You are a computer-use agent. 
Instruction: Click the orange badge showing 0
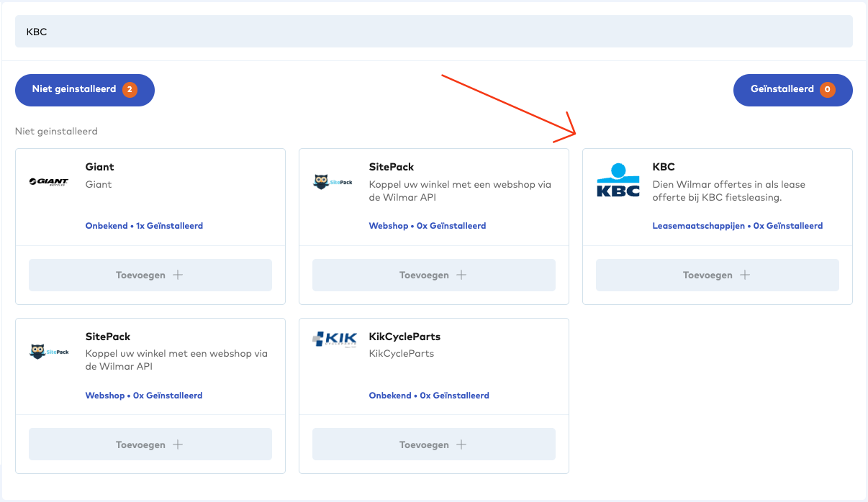pyautogui.click(x=827, y=90)
